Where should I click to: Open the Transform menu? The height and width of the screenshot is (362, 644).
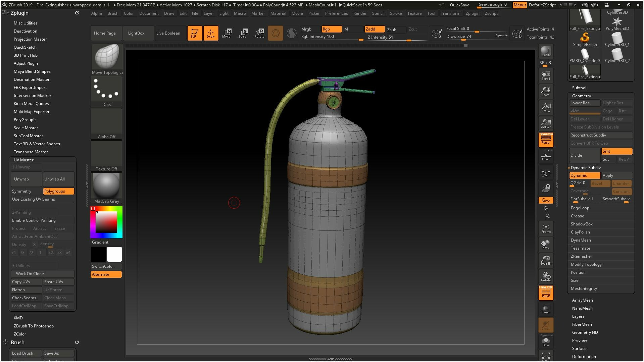450,13
